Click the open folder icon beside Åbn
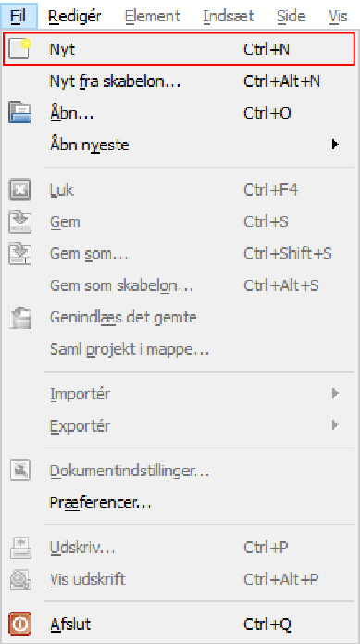Viewport: 360px width, 644px height. tap(19, 113)
